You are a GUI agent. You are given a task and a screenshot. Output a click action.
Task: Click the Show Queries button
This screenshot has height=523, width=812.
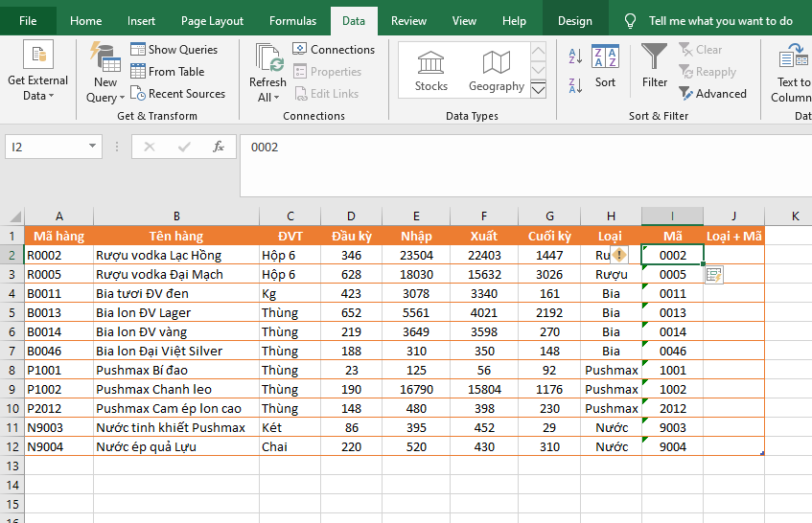pyautogui.click(x=174, y=49)
